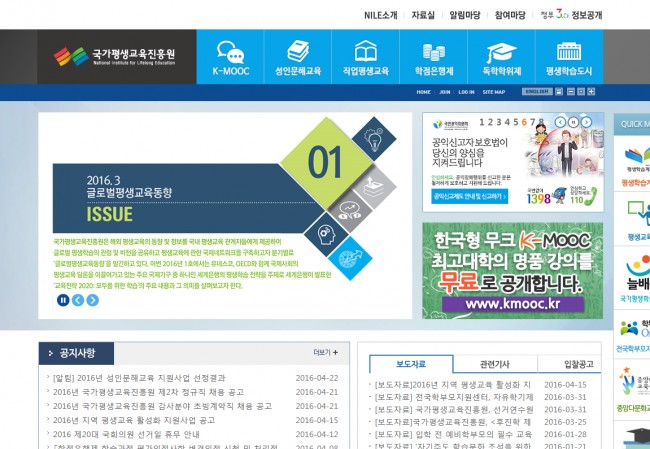The image size is (650, 449).
Task: Click the green 01 diamond
Action: 326,163
